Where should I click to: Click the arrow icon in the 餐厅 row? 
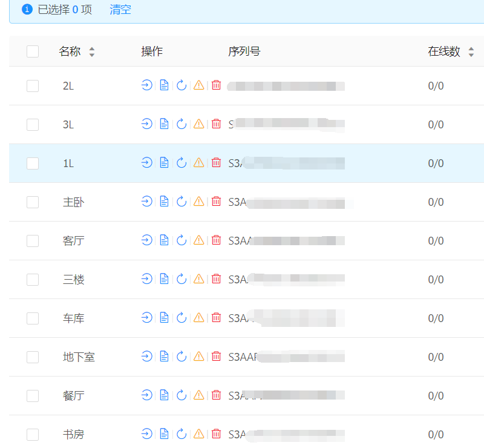[147, 395]
